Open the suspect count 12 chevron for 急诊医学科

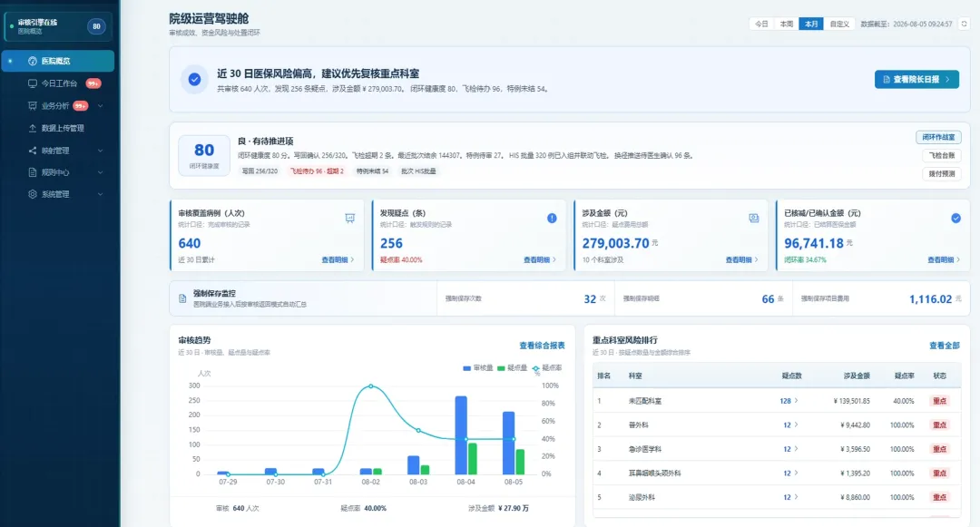coord(796,449)
